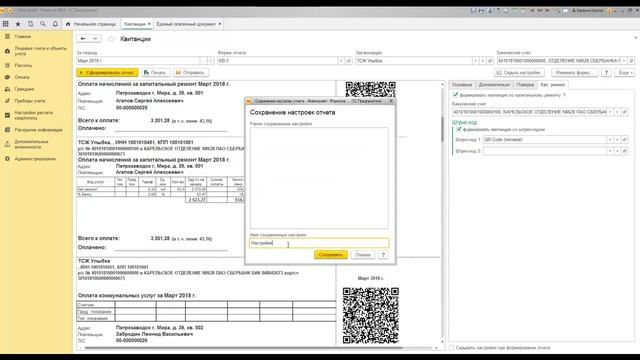Close the Квитанции tab
This screenshot has width=640, height=360.
tap(149, 24)
